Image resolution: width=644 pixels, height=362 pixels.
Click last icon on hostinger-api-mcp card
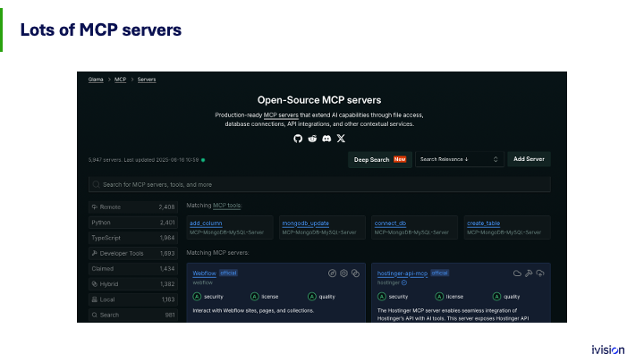tap(540, 274)
